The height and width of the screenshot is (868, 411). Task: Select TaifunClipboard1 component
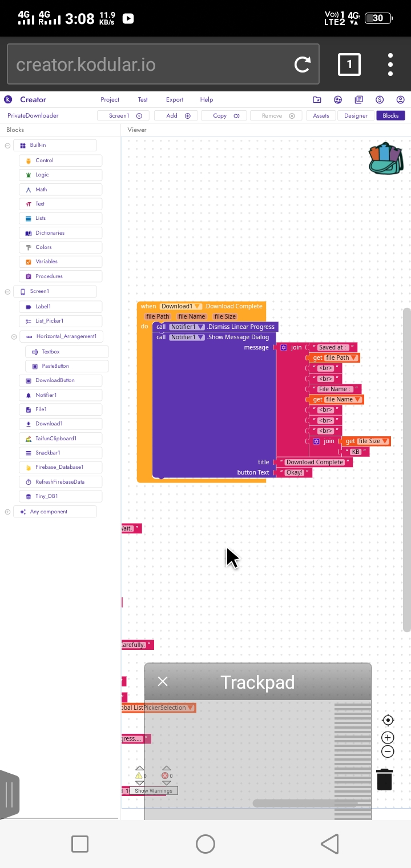[x=61, y=439]
